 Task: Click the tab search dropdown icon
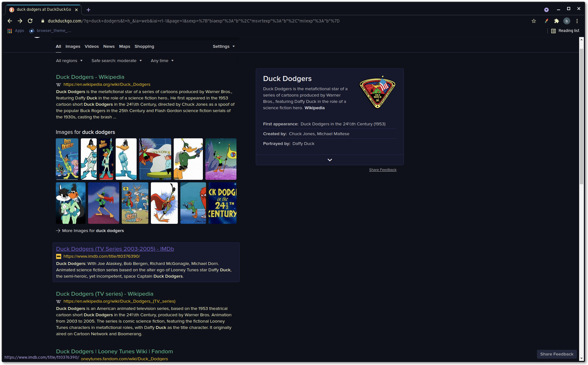tap(546, 10)
